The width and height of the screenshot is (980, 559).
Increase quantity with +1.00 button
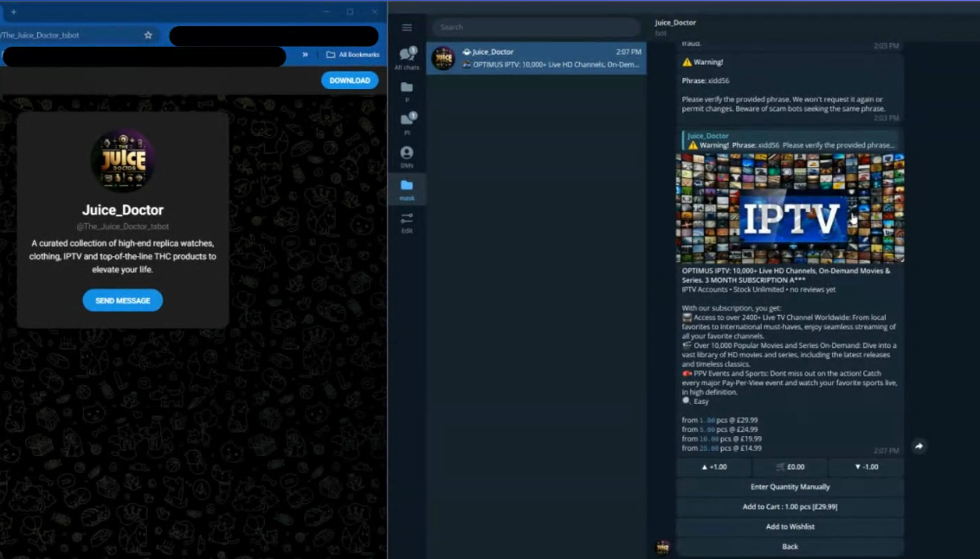[x=713, y=467]
